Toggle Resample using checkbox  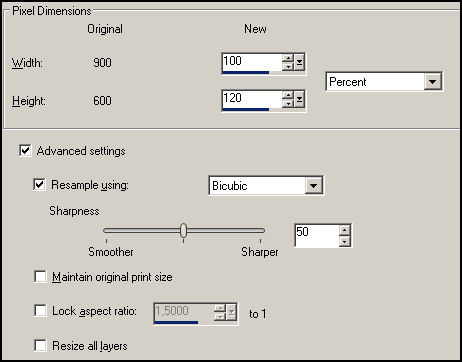coord(39,184)
